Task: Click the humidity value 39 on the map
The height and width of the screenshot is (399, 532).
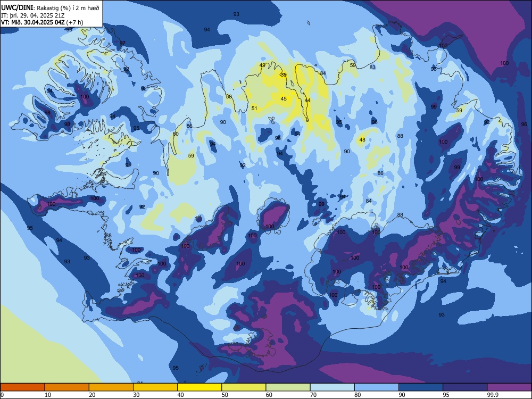Action: [x=284, y=74]
